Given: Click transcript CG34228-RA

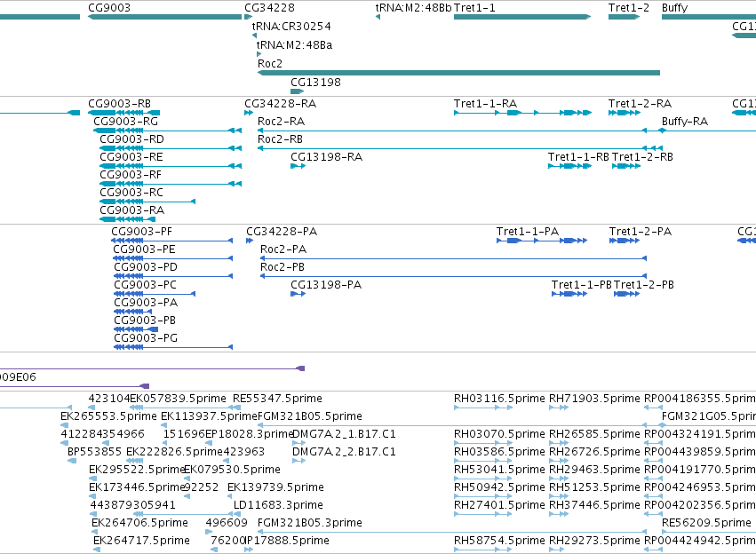Looking at the screenshot, I should [280, 104].
